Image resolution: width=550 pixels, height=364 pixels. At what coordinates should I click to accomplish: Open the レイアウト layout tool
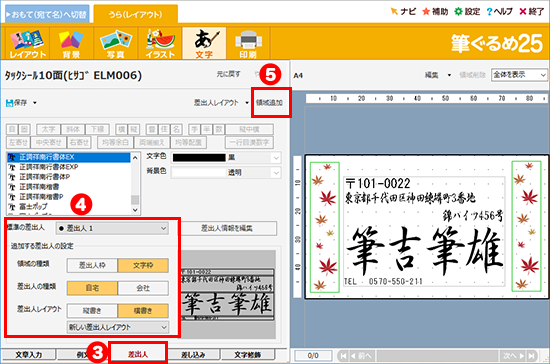pos(27,43)
